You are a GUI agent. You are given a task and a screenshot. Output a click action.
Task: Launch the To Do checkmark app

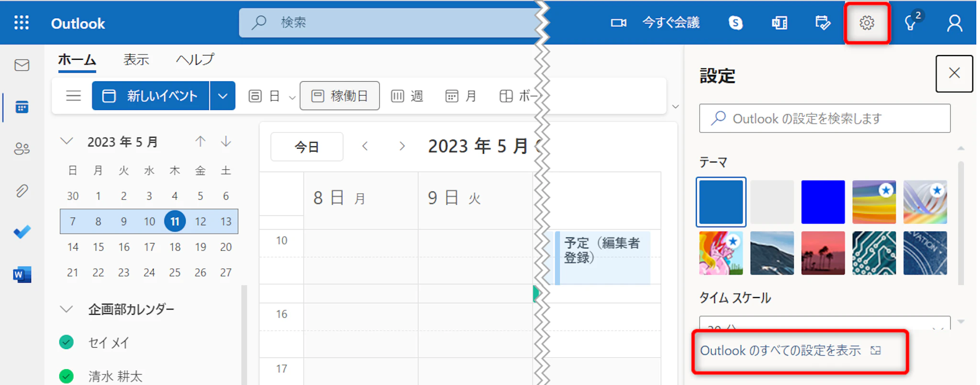tap(22, 232)
